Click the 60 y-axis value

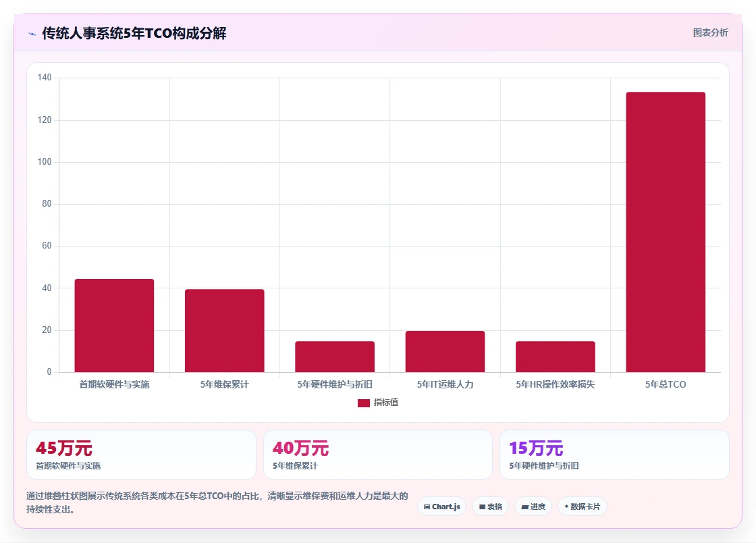tap(47, 245)
